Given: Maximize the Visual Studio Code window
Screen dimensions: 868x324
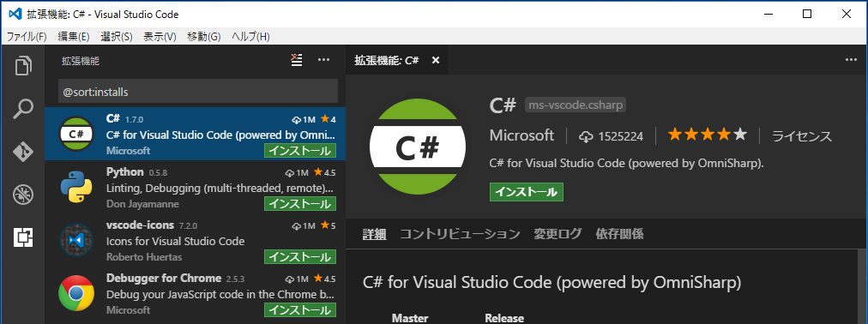Looking at the screenshot, I should pos(807,14).
